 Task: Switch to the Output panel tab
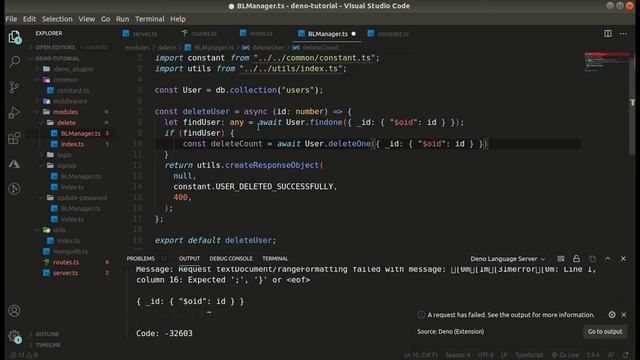[x=189, y=259]
